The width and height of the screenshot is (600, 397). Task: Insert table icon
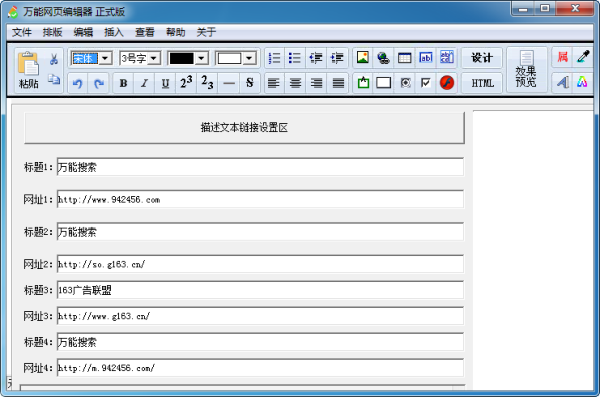coord(404,58)
